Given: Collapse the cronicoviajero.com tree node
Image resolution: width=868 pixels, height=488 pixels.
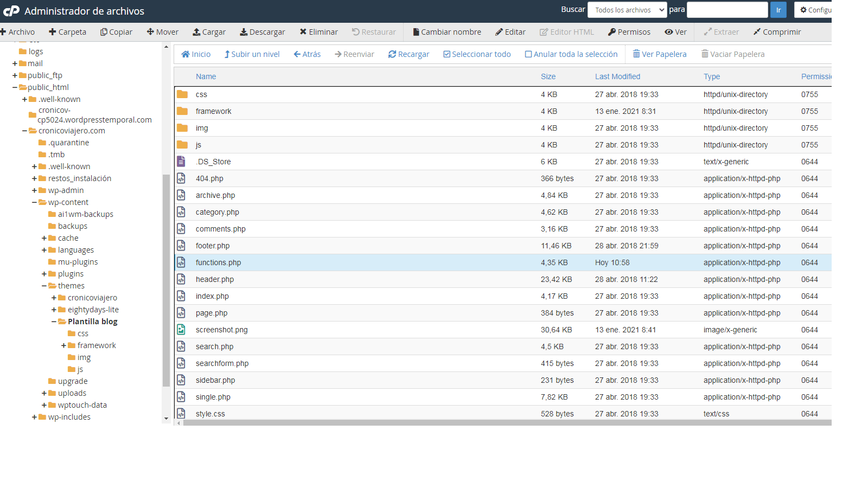Looking at the screenshot, I should [x=24, y=131].
